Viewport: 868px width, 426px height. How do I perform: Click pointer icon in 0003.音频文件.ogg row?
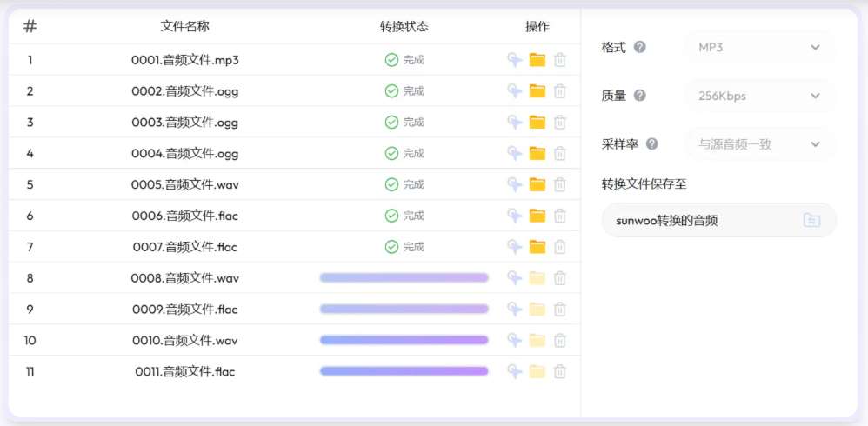[515, 123]
